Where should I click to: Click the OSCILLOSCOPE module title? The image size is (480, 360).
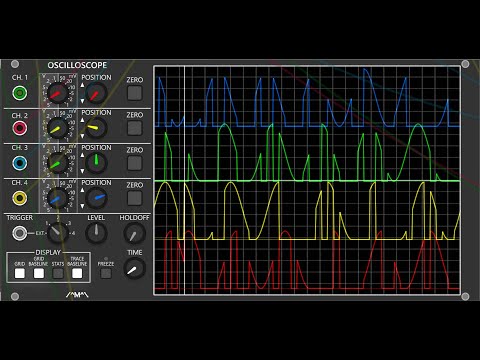pos(77,65)
